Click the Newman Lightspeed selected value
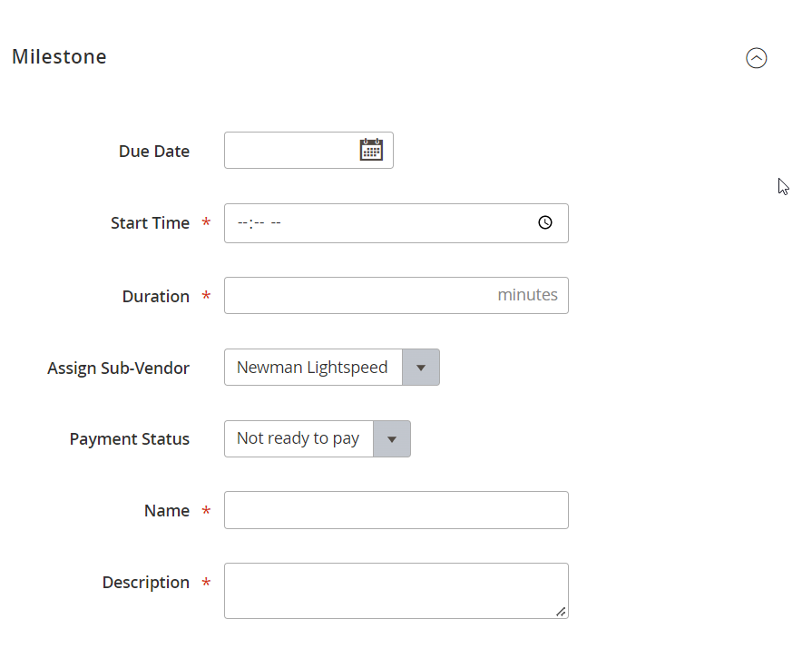 tap(312, 368)
